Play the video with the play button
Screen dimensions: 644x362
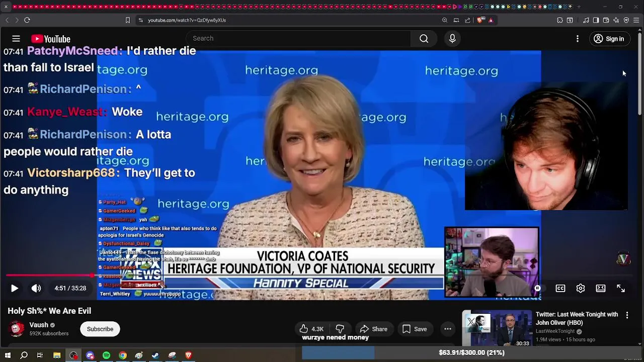pos(15,288)
